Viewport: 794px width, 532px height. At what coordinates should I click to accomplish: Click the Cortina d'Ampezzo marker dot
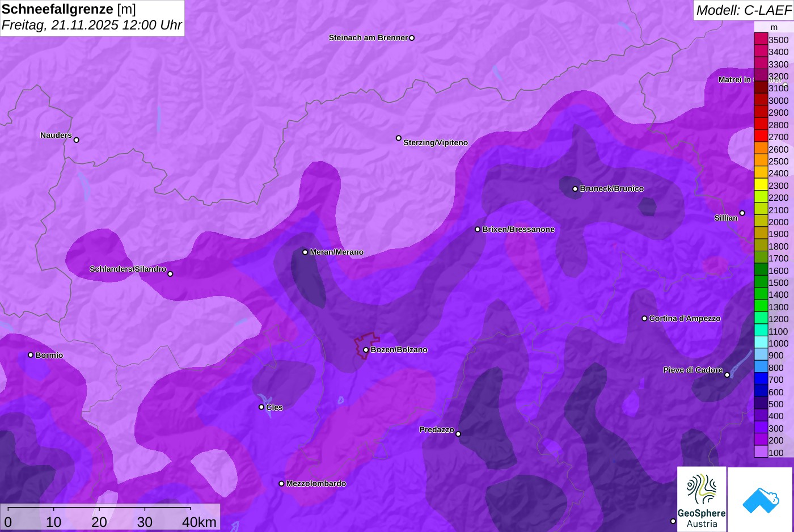644,318
